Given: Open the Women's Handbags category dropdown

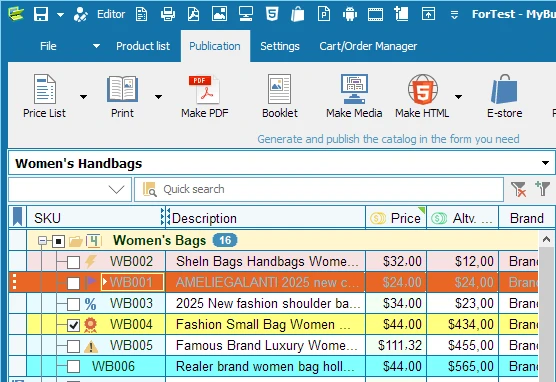Looking at the screenshot, I should (545, 163).
